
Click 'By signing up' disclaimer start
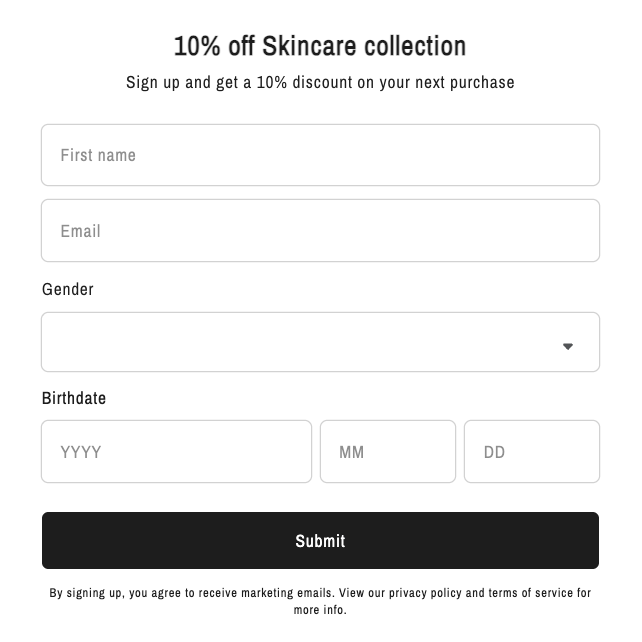click(x=86, y=593)
